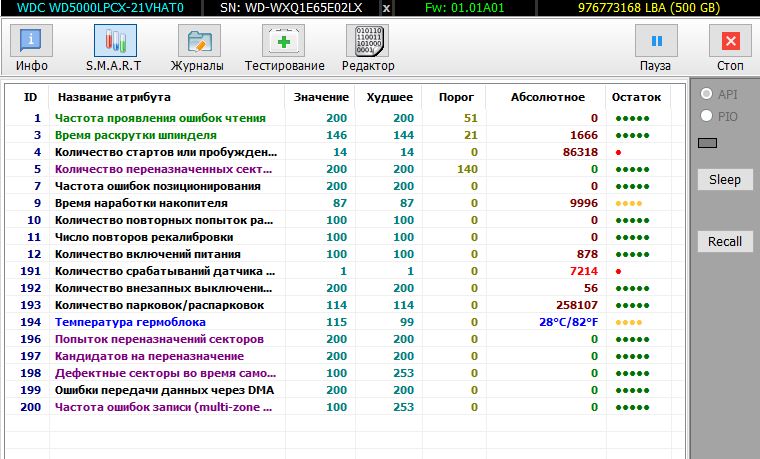The height and width of the screenshot is (459, 760).
Task: Open the Инфо drive information icon
Action: point(32,41)
